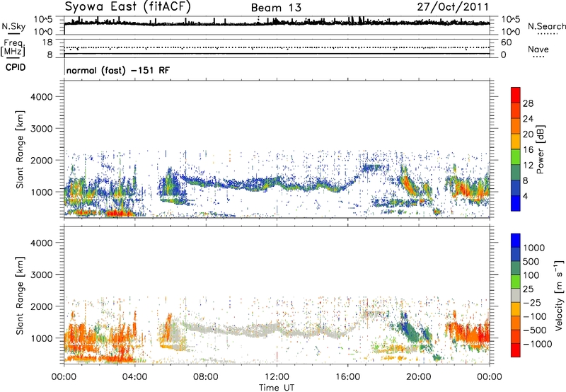566x392 pixels.
Task: Click the '28' tick on the power colorbar
Action: pos(528,103)
